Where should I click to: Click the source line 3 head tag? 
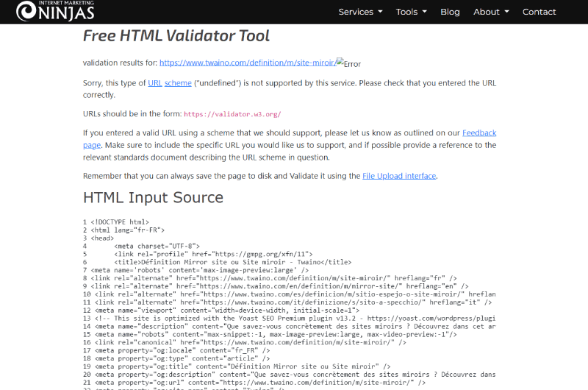pyautogui.click(x=98, y=238)
